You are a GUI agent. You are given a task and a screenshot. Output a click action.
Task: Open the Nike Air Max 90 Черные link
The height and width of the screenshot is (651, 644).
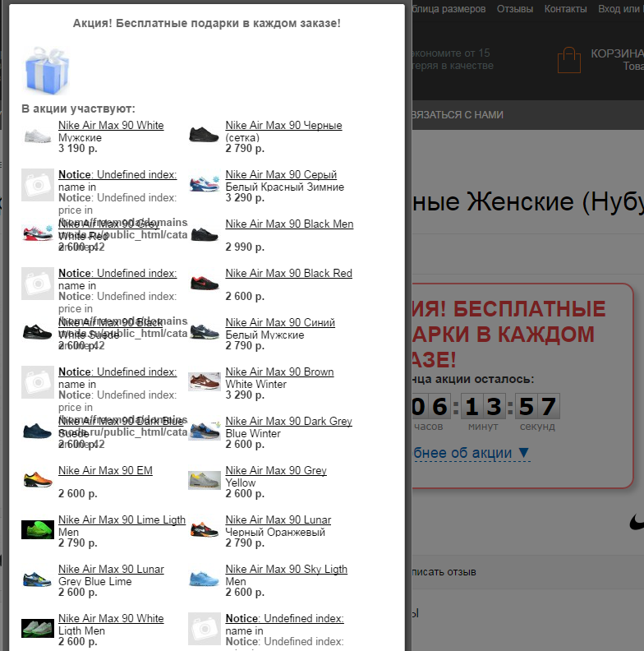(283, 132)
